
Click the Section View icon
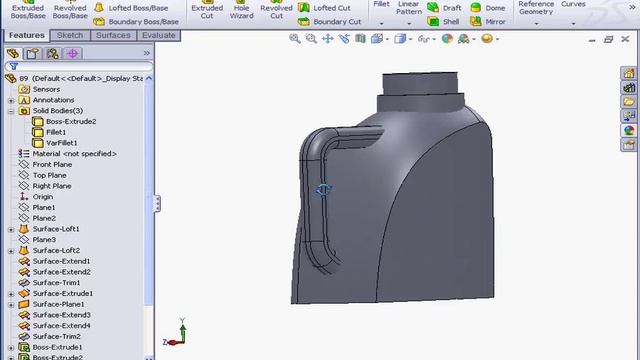coord(360,39)
